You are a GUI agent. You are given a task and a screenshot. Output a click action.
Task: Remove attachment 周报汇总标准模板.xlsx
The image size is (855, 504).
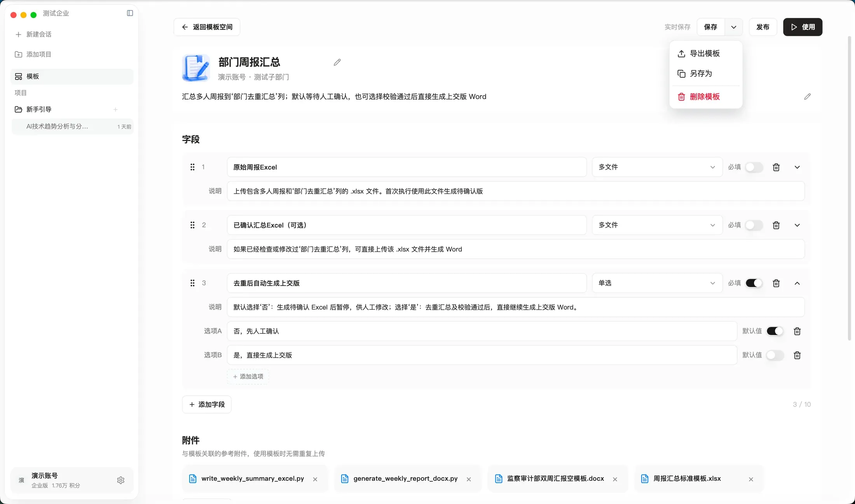(x=751, y=479)
